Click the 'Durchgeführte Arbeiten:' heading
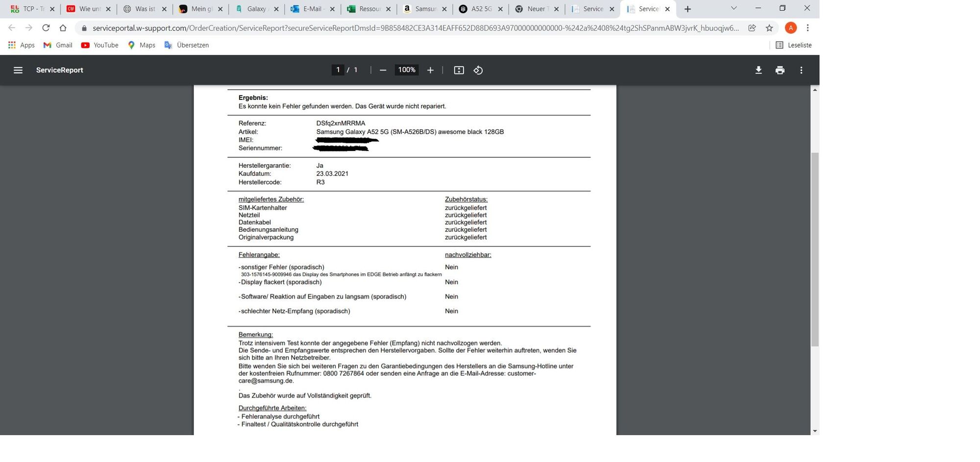980x462 pixels. point(272,408)
